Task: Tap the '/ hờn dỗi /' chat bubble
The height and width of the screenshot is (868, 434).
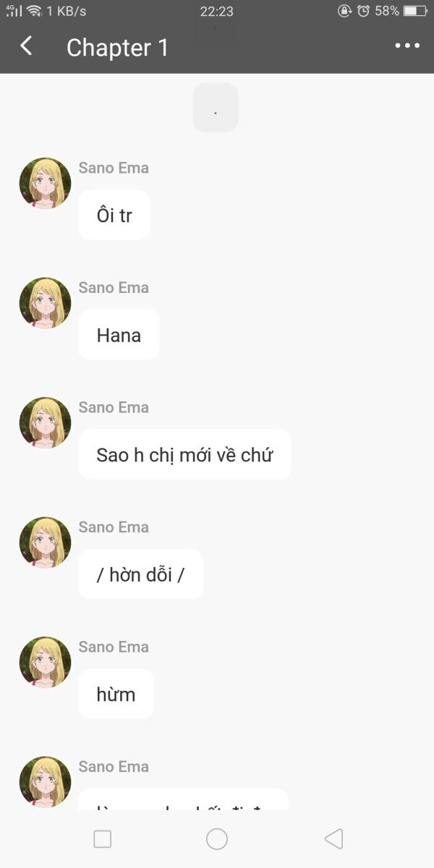Action: pyautogui.click(x=141, y=574)
